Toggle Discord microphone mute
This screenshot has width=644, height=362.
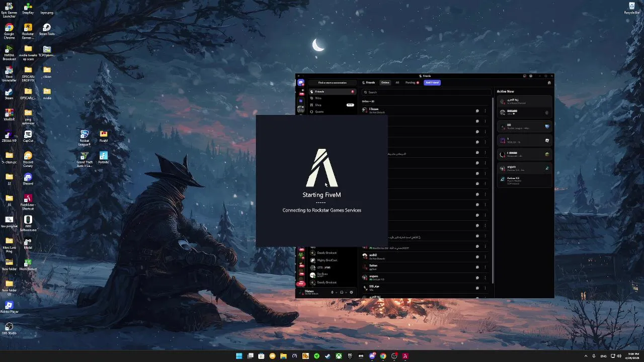tap(332, 292)
